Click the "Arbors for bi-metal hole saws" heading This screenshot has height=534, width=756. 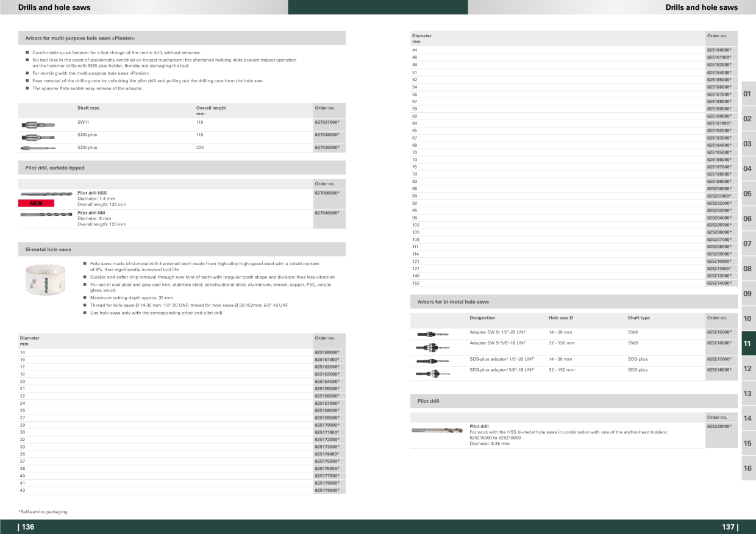pyautogui.click(x=453, y=302)
